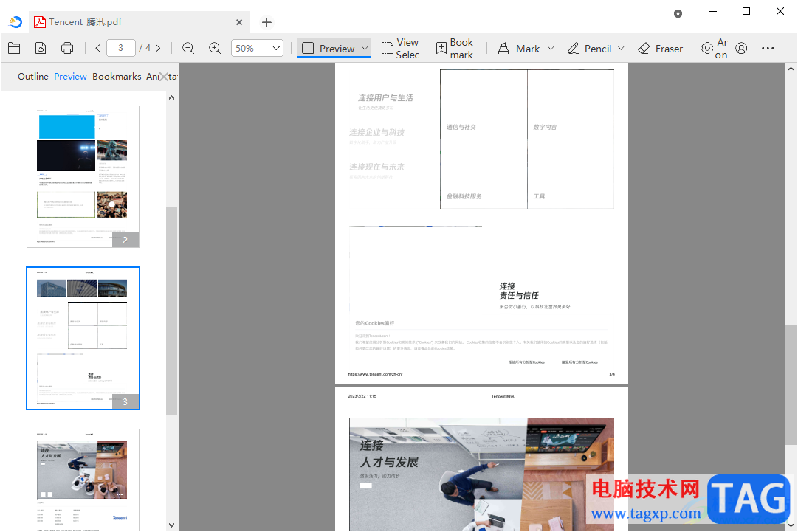798x532 pixels.
Task: Go to the previous page arrow
Action: (x=97, y=48)
